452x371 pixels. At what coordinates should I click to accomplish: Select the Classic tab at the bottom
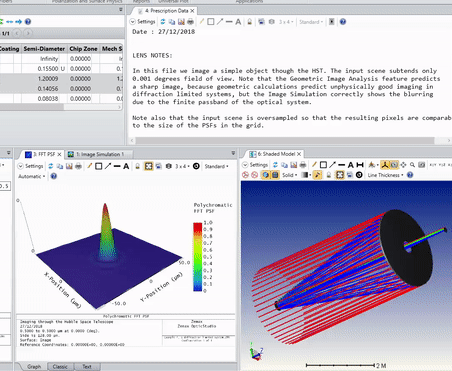[x=60, y=366]
